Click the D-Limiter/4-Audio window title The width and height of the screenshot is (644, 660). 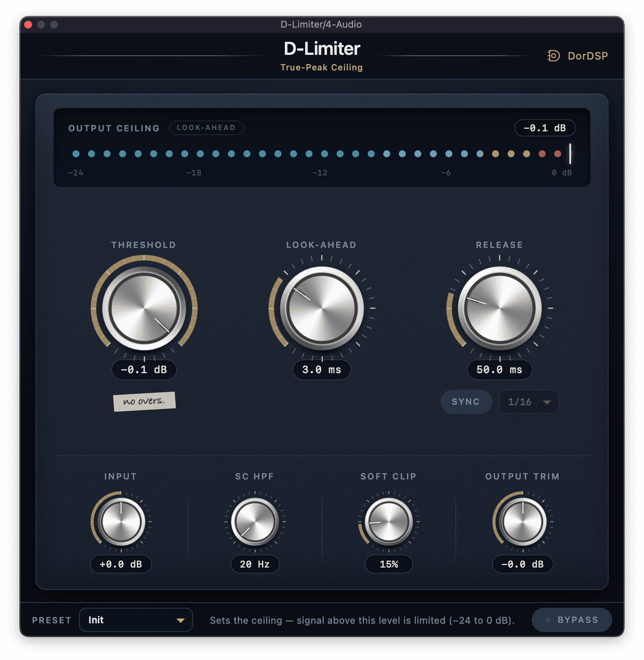tap(321, 24)
